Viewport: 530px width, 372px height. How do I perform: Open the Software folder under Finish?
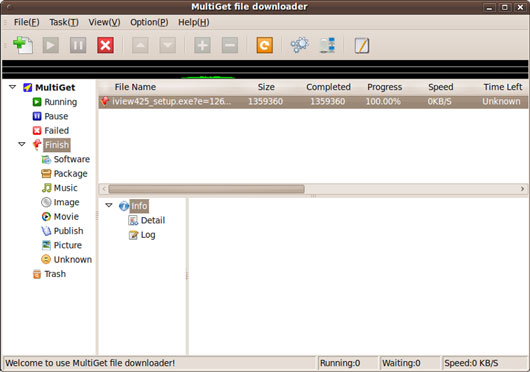[66, 159]
